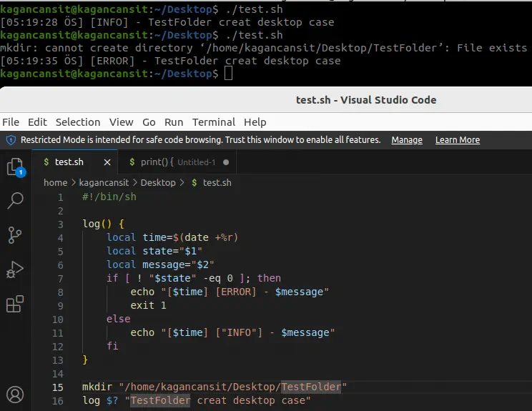Click the Learn More link
532x411 pixels.
[x=457, y=140]
